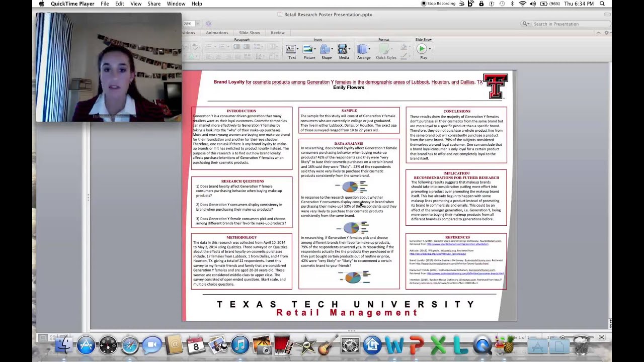Open GarageBand from the Dock
Screen dimensions: 644x362
tap(328, 345)
